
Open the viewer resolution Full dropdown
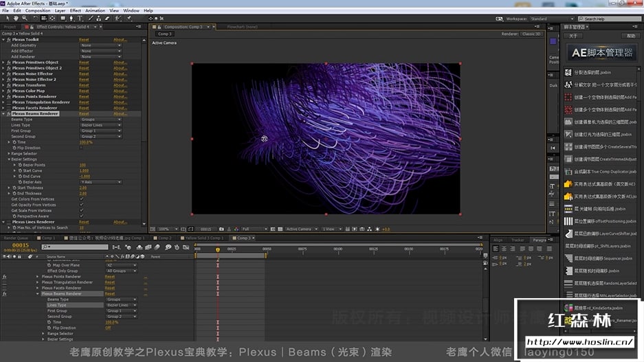pyautogui.click(x=254, y=229)
